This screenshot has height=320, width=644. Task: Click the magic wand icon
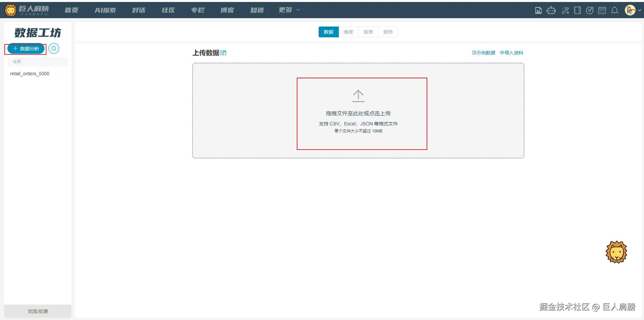pyautogui.click(x=565, y=10)
